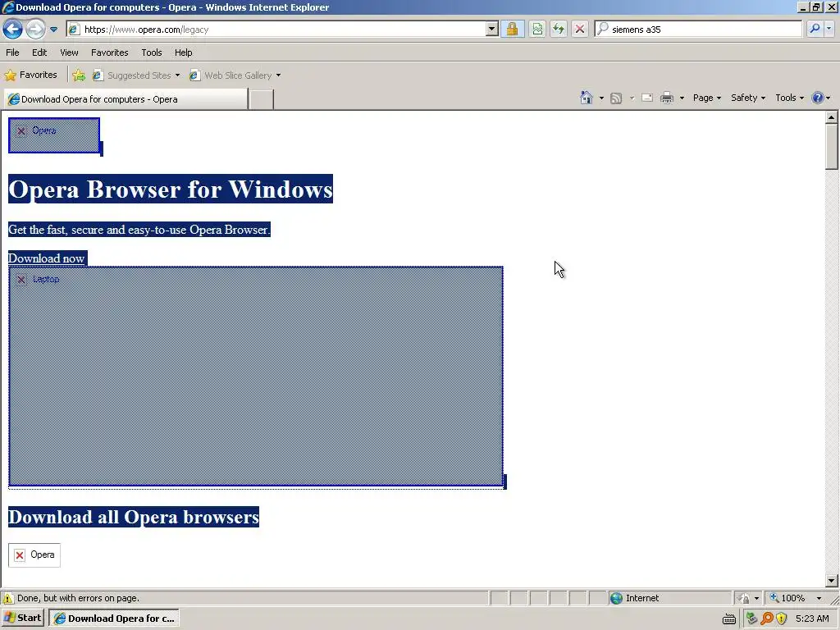840x630 pixels.
Task: Open the File menu
Action: coord(12,52)
